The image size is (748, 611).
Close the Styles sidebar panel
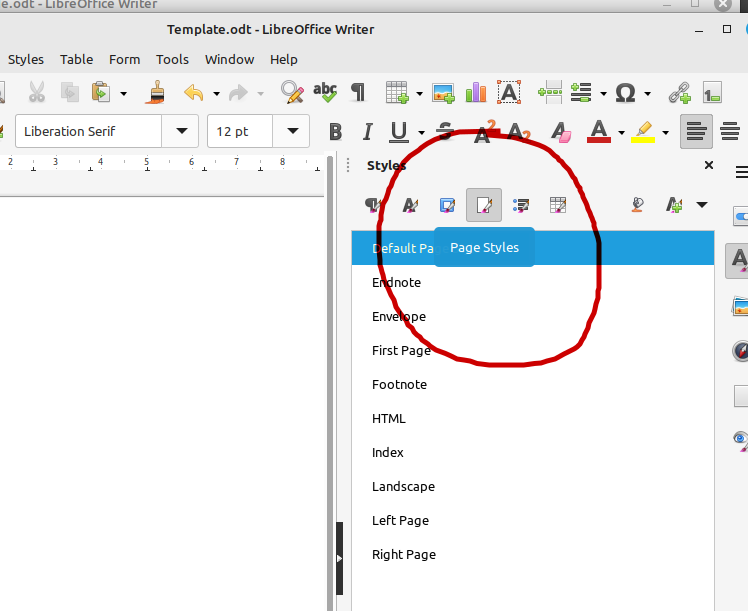[x=709, y=165]
